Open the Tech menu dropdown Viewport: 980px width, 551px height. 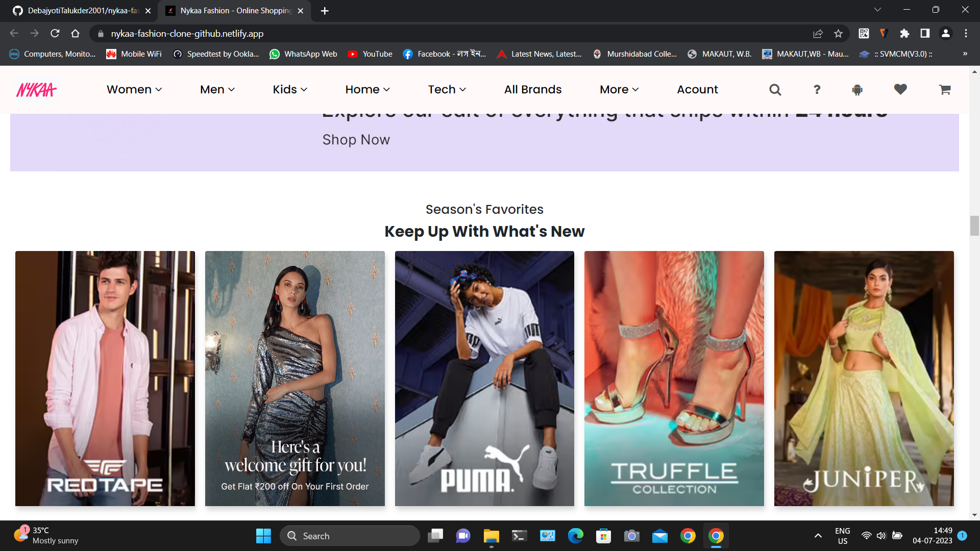[446, 89]
